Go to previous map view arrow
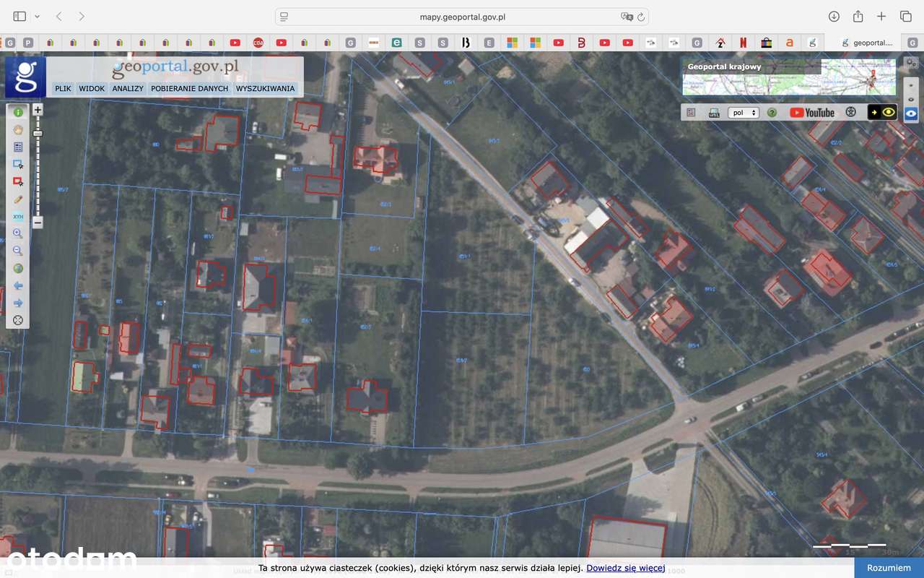The width and height of the screenshot is (924, 578). coord(18,285)
